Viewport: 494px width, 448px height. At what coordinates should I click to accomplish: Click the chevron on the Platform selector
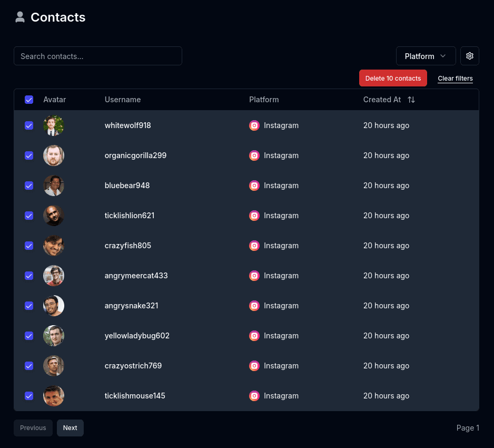(x=442, y=56)
